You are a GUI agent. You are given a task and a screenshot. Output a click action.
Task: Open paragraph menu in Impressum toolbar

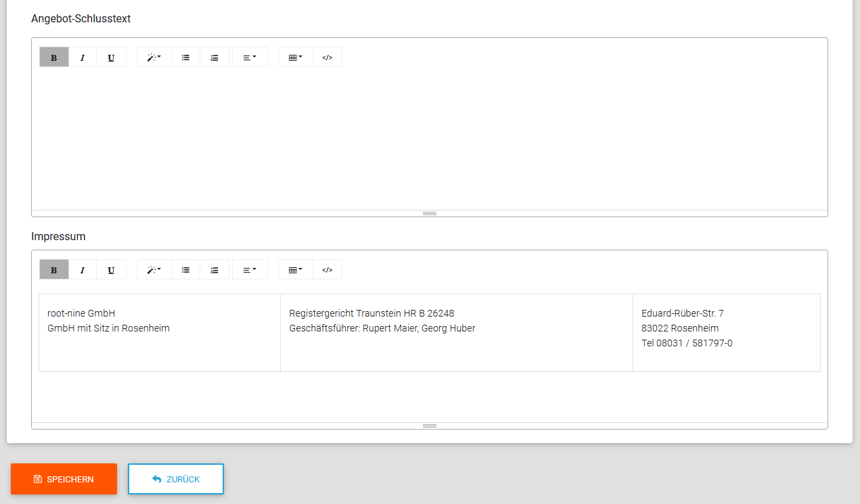point(250,270)
